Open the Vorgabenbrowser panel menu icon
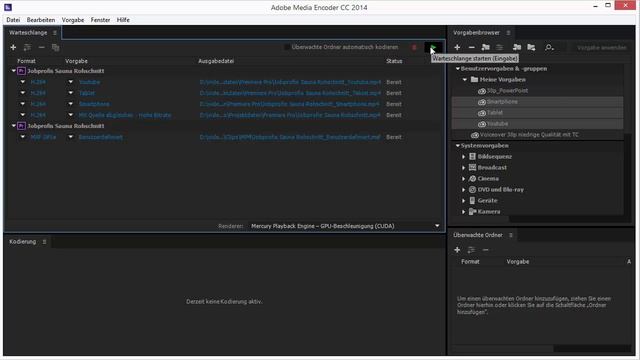640x360 pixels. 508,33
